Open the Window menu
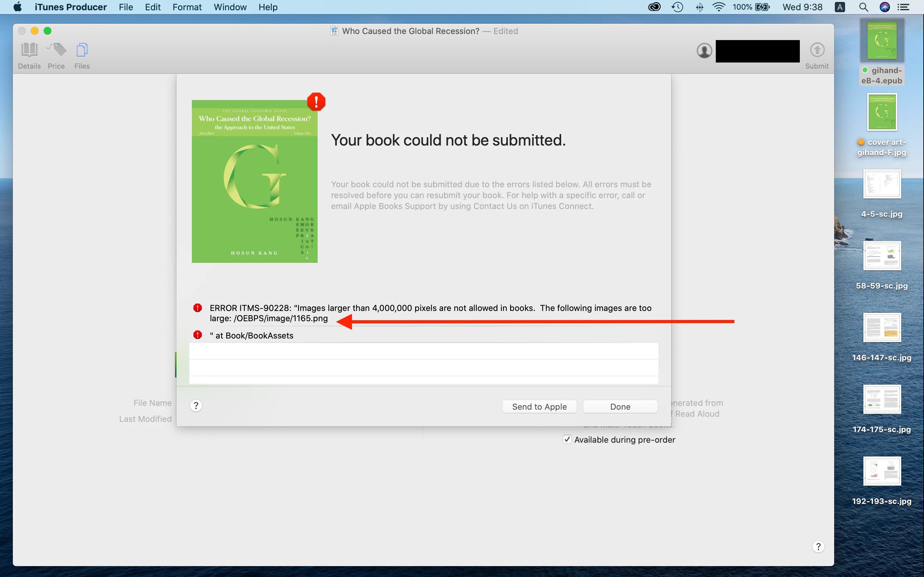Image resolution: width=924 pixels, height=577 pixels. [x=230, y=7]
